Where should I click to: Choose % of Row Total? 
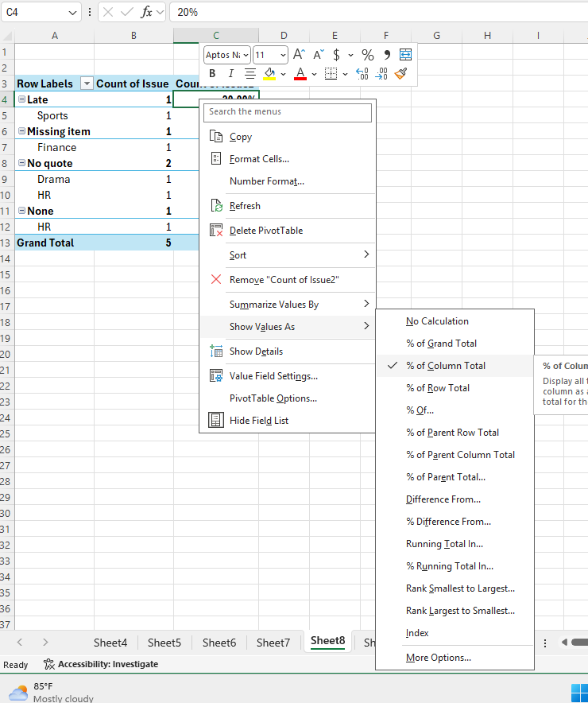(455, 388)
